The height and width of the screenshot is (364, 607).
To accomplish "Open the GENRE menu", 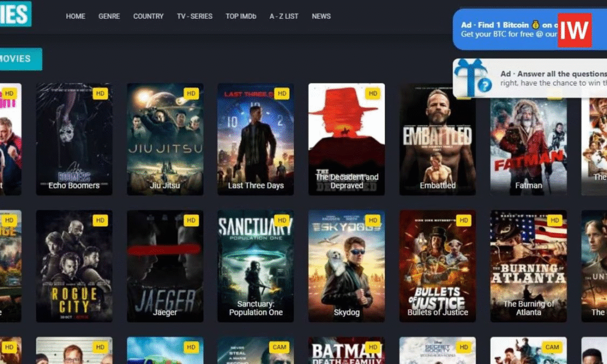I will pyautogui.click(x=109, y=16).
